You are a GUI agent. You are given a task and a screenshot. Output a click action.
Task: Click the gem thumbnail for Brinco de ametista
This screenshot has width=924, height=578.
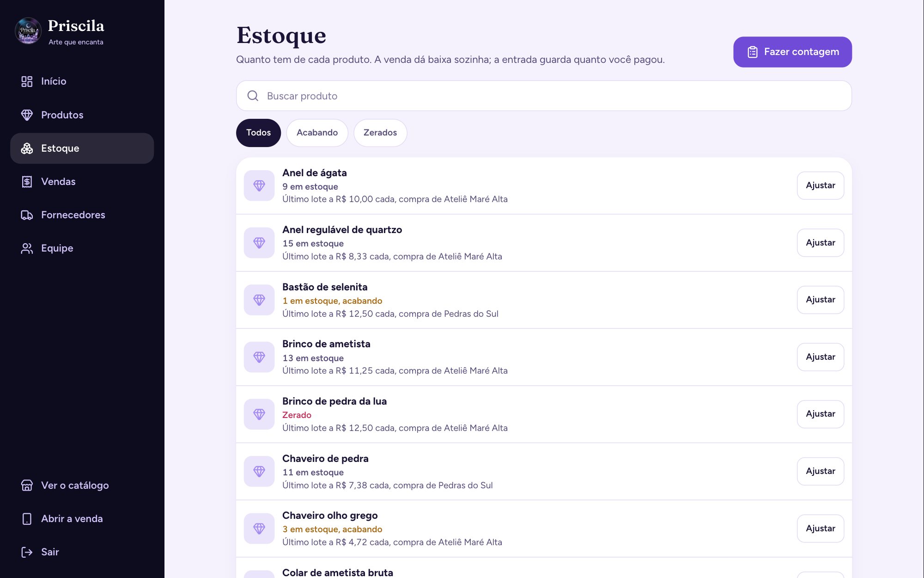tap(259, 357)
